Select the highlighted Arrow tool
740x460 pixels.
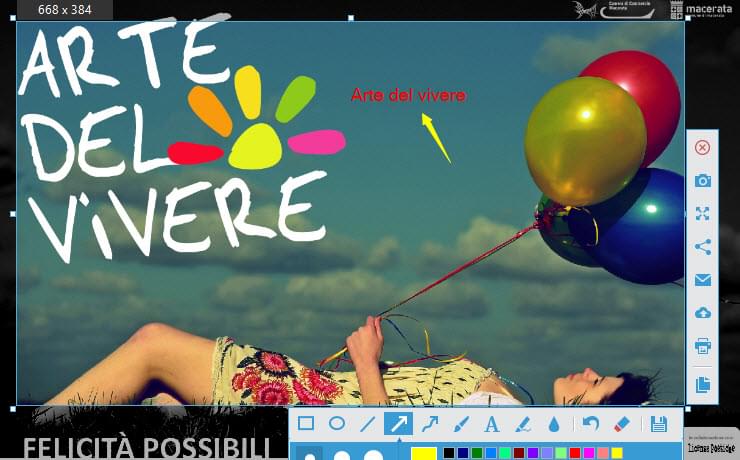(398, 424)
